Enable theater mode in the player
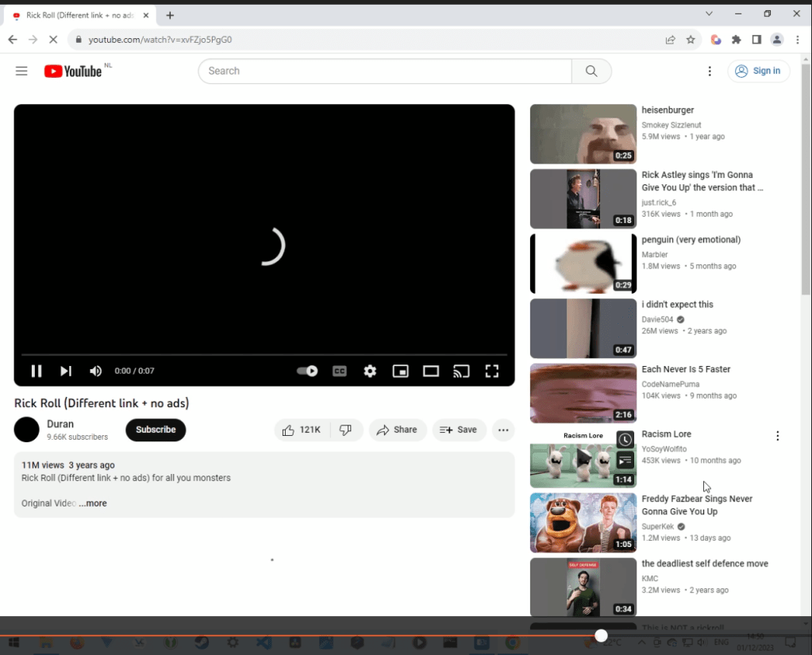Screen dimensions: 812x655 tap(431, 371)
